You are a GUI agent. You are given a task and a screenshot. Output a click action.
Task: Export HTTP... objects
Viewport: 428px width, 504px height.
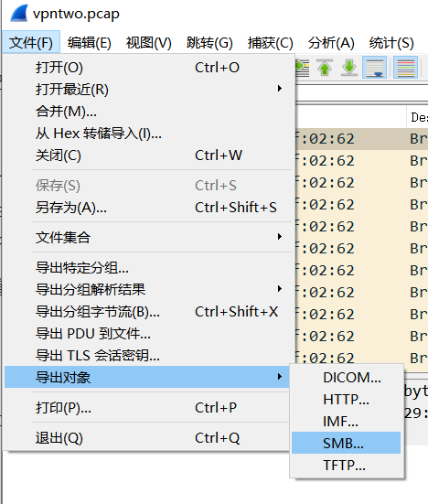pyautogui.click(x=347, y=399)
